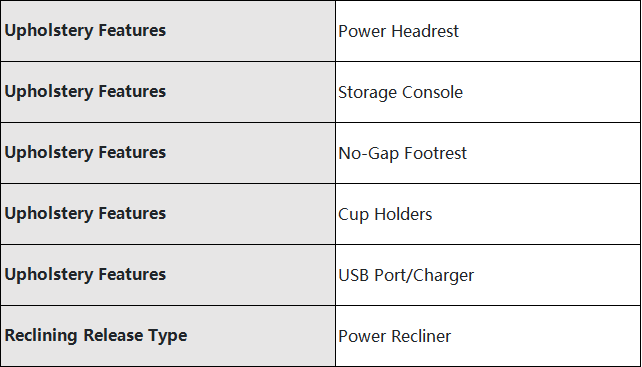This screenshot has width=642, height=367.
Task: Click the word Footrest in the table
Action: coord(435,153)
